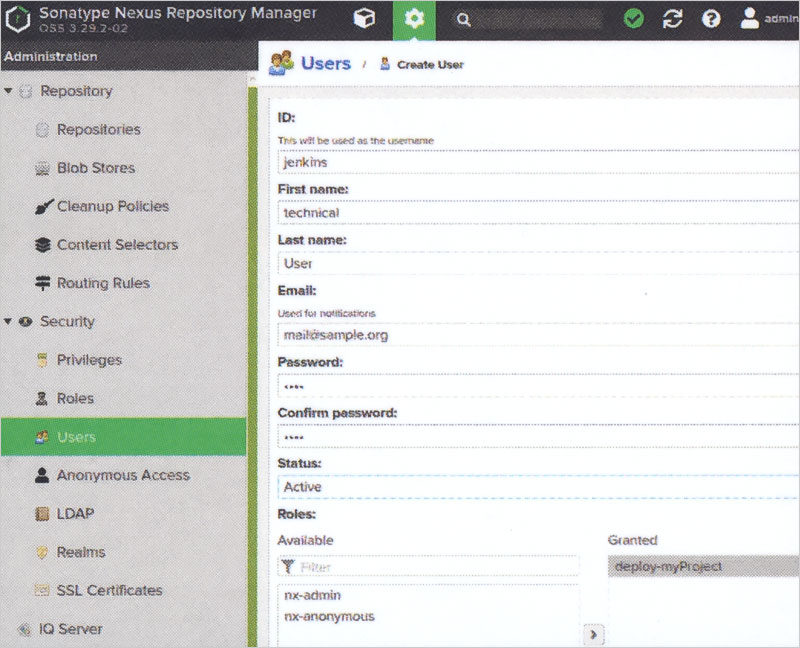Click the SSL Certificates icon
The height and width of the screenshot is (648, 800).
(42, 590)
